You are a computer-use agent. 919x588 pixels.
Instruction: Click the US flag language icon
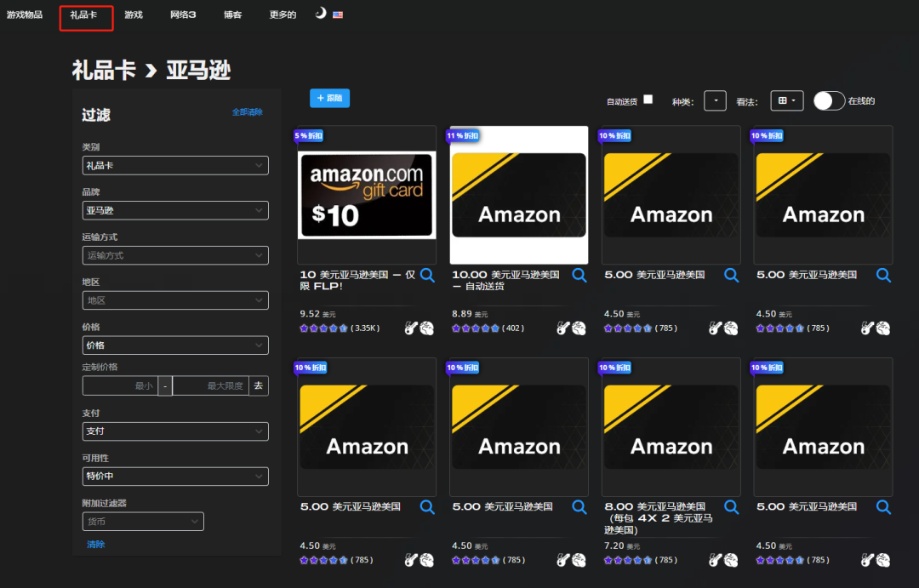(338, 14)
